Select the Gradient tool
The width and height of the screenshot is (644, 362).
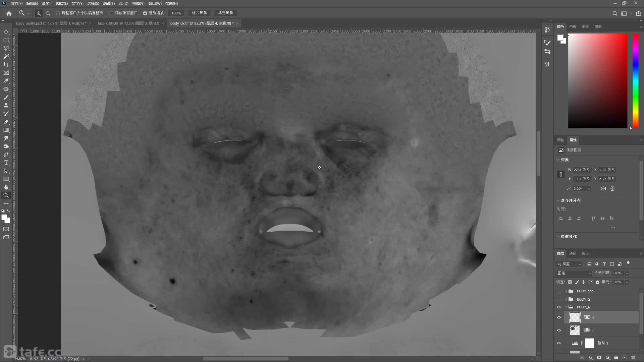[x=6, y=130]
